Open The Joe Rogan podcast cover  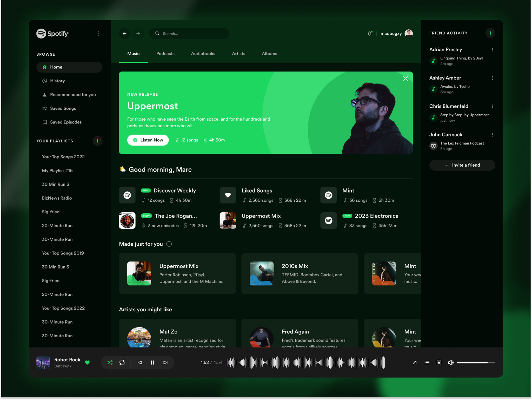pyautogui.click(x=127, y=220)
